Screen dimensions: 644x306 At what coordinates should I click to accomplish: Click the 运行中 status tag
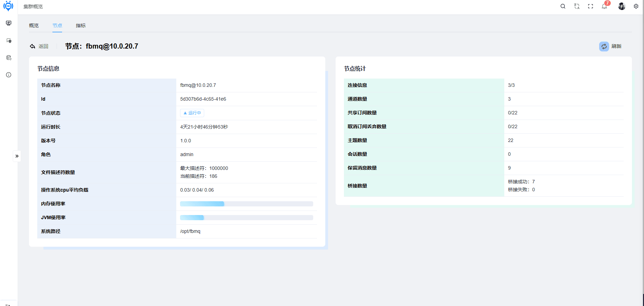(x=192, y=113)
